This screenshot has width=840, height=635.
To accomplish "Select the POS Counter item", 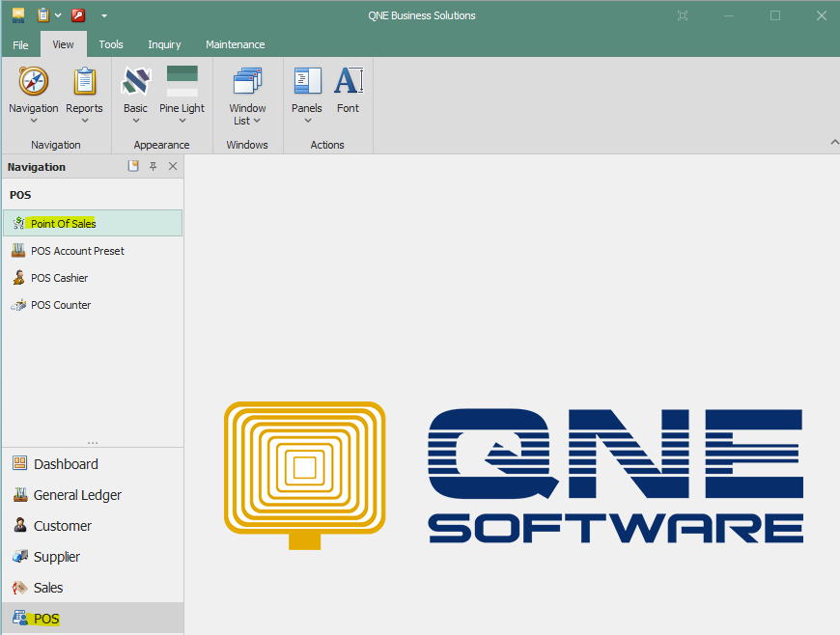I will coord(93,305).
